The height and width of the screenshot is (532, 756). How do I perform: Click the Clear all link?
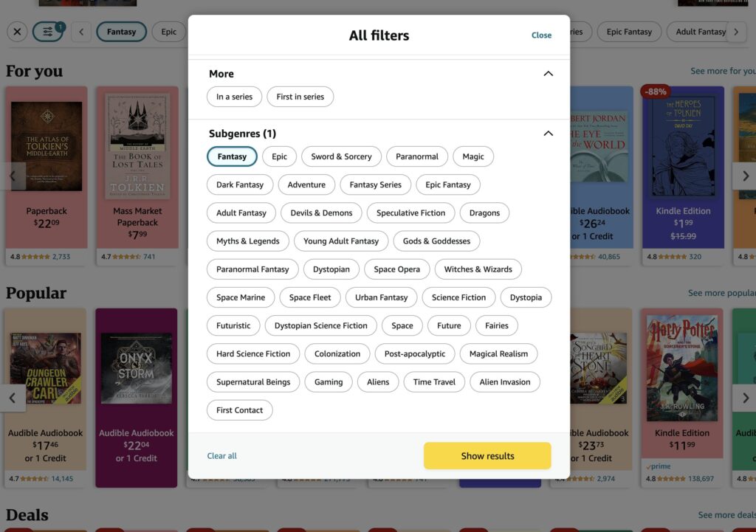[222, 455]
